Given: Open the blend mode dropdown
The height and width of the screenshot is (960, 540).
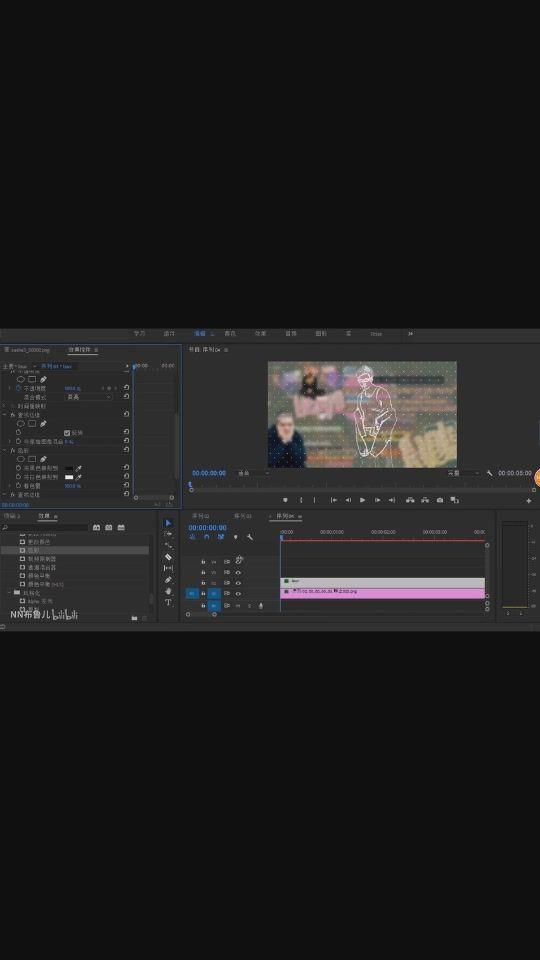Looking at the screenshot, I should [89, 397].
